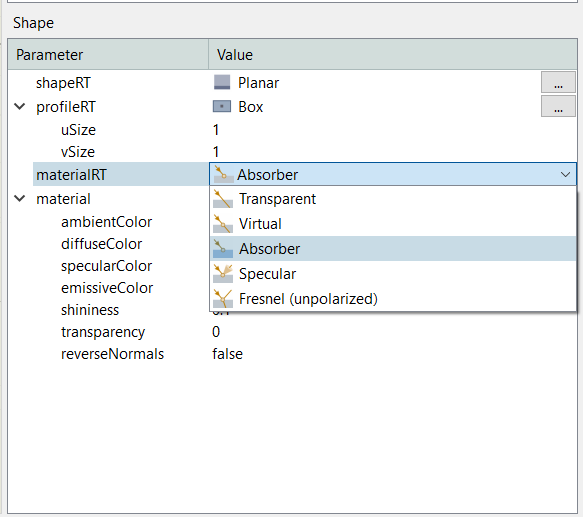Click the Fresnel material icon in list
The image size is (583, 517).
[223, 299]
